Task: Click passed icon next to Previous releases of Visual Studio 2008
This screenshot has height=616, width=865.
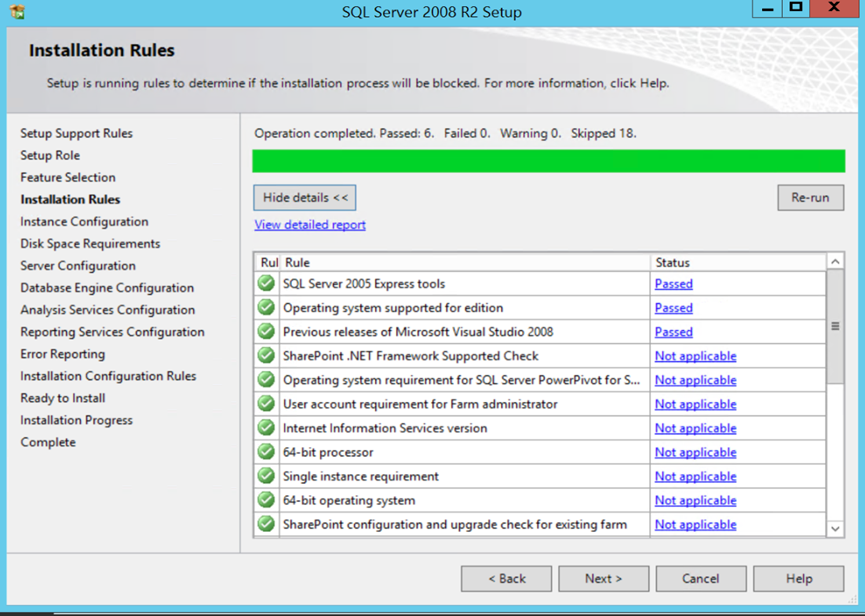Action: [x=266, y=331]
